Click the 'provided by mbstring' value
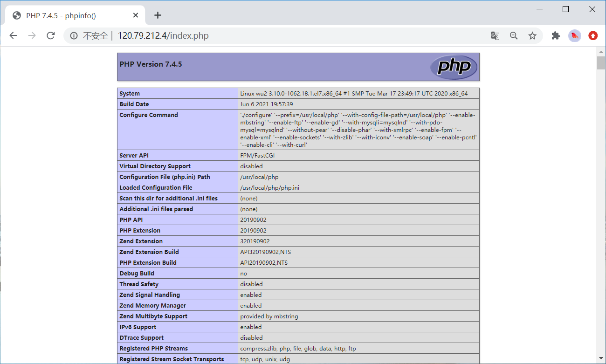 (269, 316)
